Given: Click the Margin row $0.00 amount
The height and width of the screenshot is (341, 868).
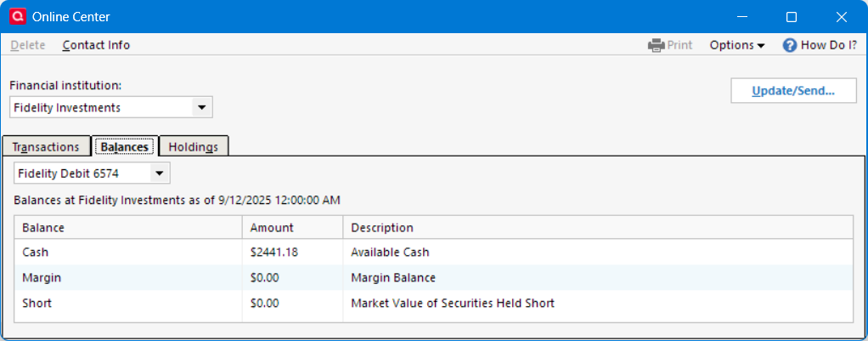Looking at the screenshot, I should [265, 278].
